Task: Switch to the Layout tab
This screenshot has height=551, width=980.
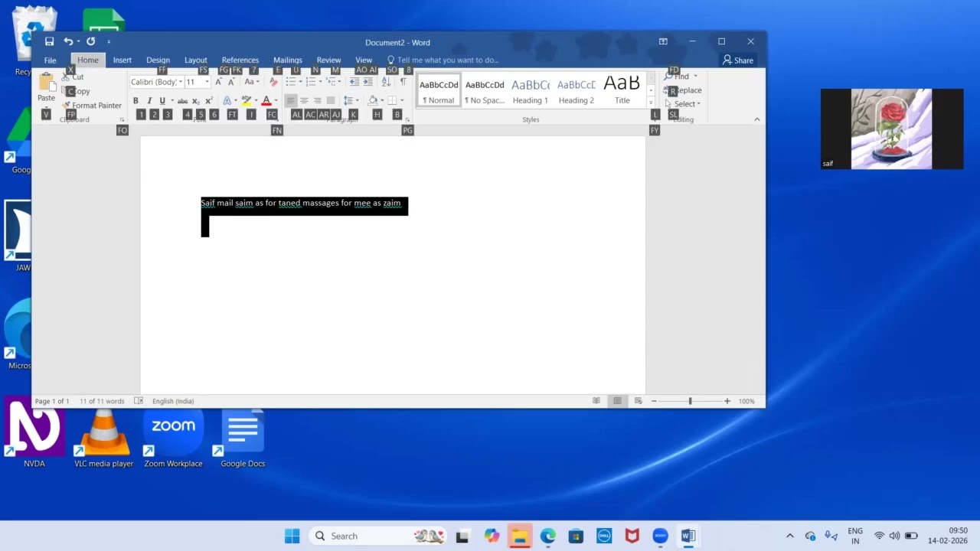Action: click(195, 60)
